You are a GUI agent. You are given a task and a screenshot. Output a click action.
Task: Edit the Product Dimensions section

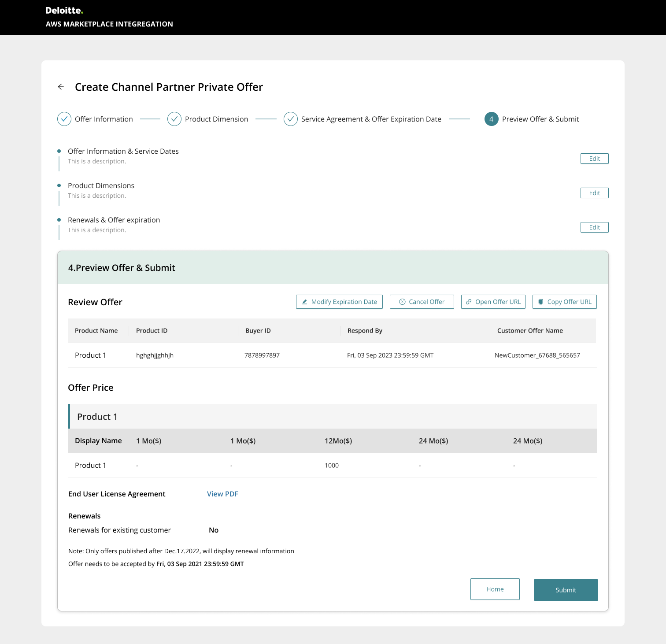point(595,193)
